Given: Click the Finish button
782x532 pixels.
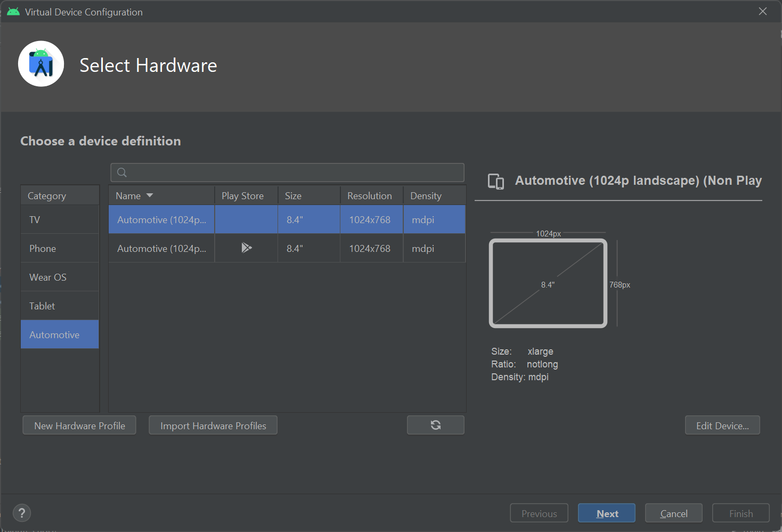Looking at the screenshot, I should [x=741, y=513].
